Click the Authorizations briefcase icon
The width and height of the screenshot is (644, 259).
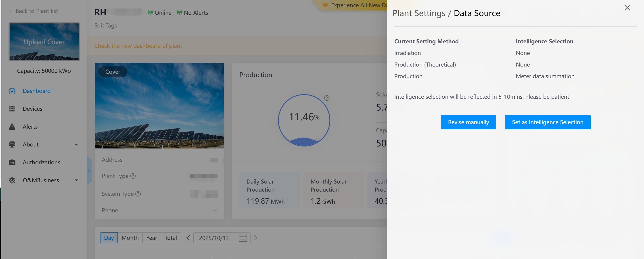coord(12,162)
